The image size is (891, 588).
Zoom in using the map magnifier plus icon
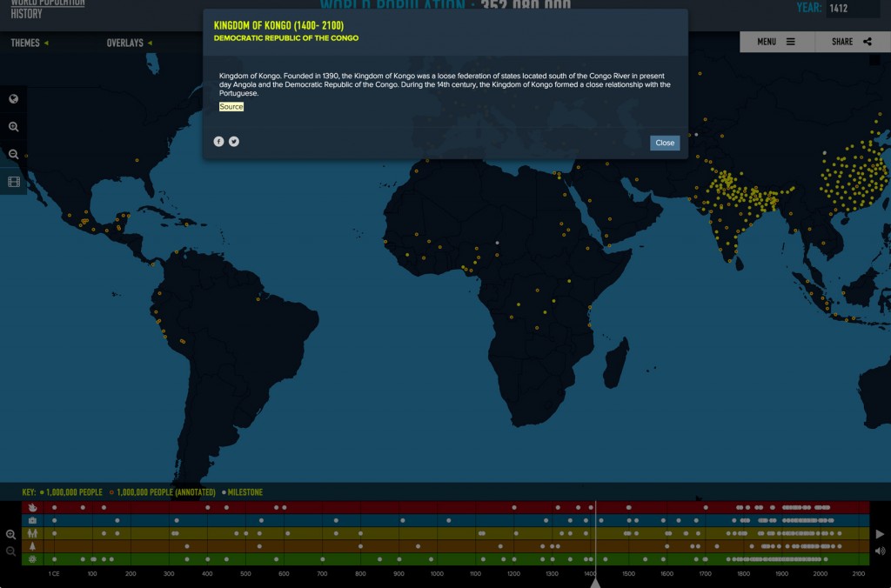[13, 127]
